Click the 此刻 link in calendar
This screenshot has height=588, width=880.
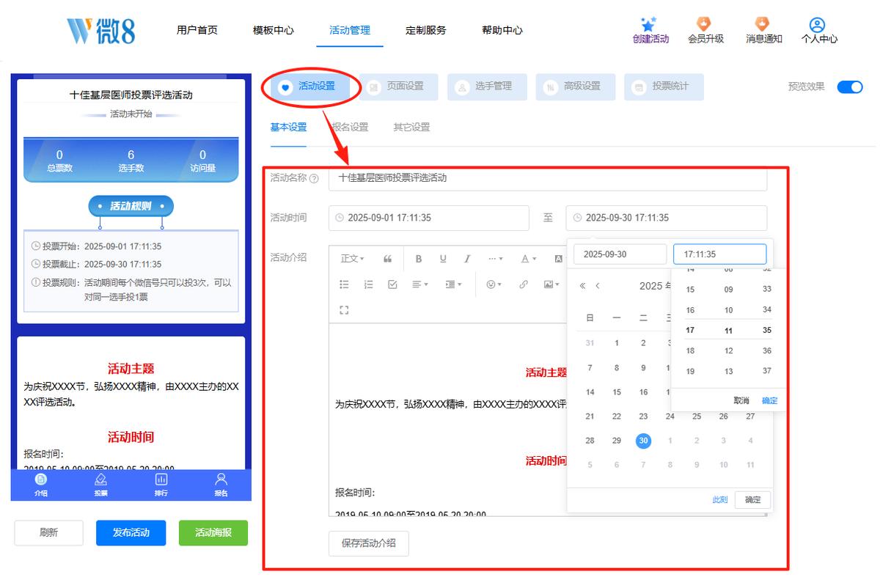click(719, 500)
